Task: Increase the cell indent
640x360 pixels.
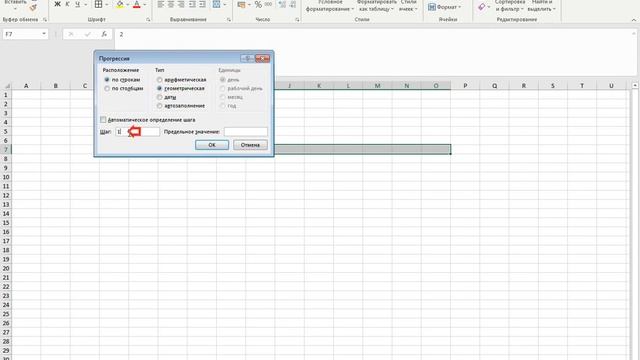Action: pyautogui.click(x=202, y=4)
